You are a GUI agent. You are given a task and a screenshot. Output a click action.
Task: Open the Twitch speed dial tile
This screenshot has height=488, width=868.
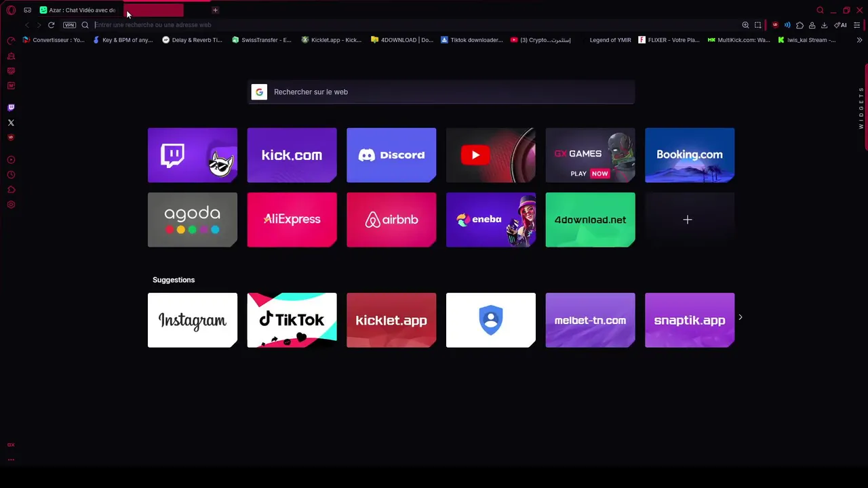click(x=193, y=155)
